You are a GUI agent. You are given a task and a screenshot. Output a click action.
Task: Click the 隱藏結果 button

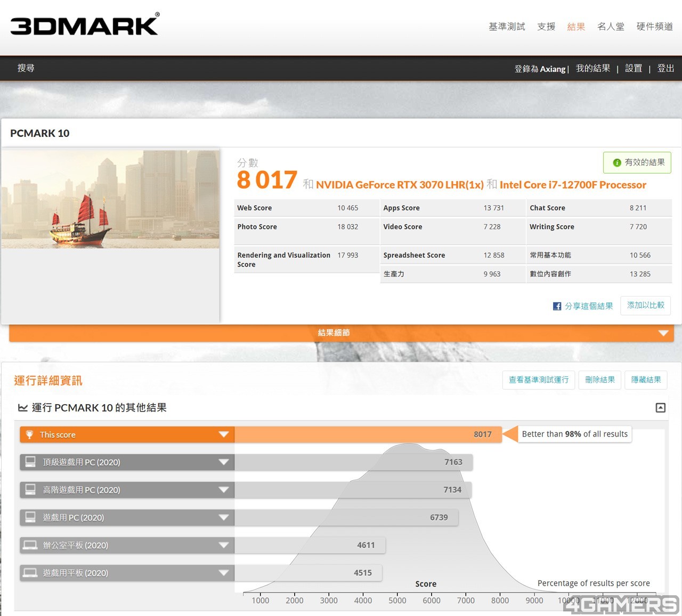pyautogui.click(x=646, y=380)
